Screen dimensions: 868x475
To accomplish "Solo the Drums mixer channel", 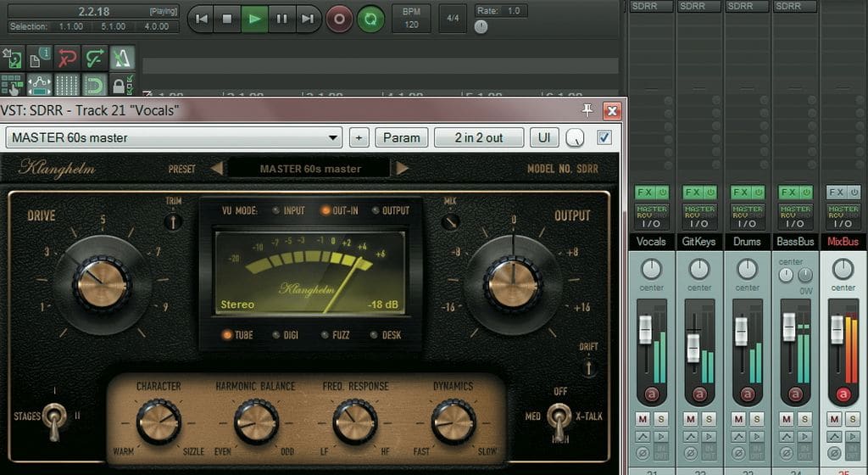I will (756, 419).
